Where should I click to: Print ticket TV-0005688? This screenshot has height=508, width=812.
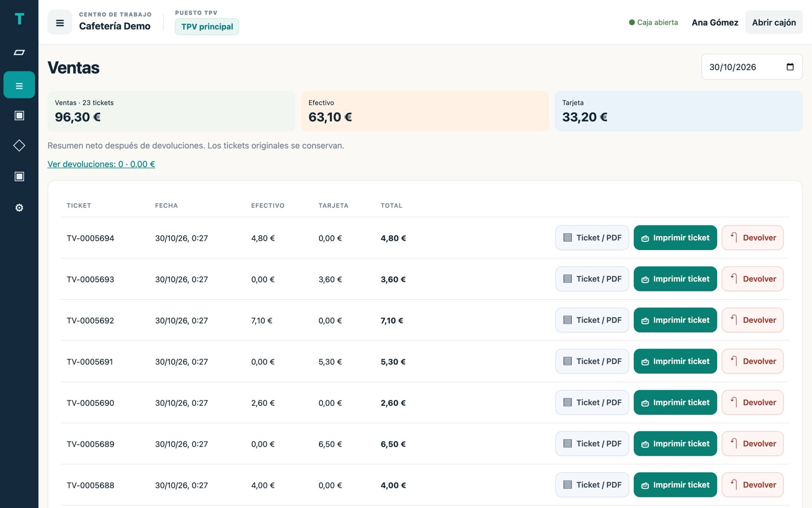coord(675,485)
